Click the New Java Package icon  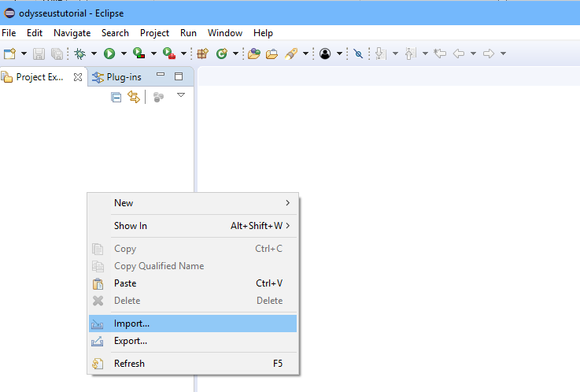coord(202,54)
